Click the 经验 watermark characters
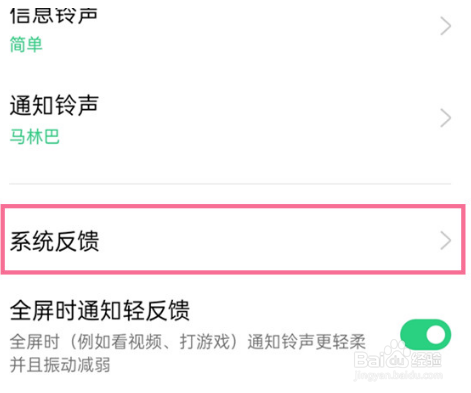 pos(426,359)
